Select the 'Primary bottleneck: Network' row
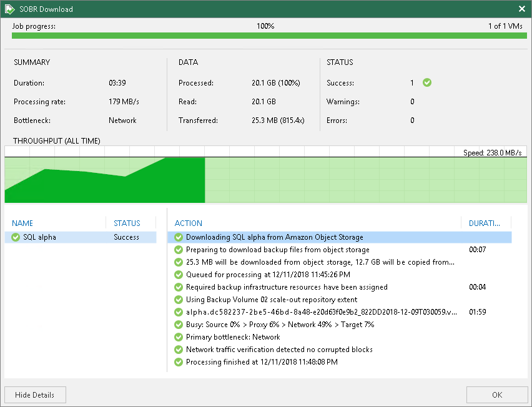The height and width of the screenshot is (407, 532). pyautogui.click(x=340, y=337)
